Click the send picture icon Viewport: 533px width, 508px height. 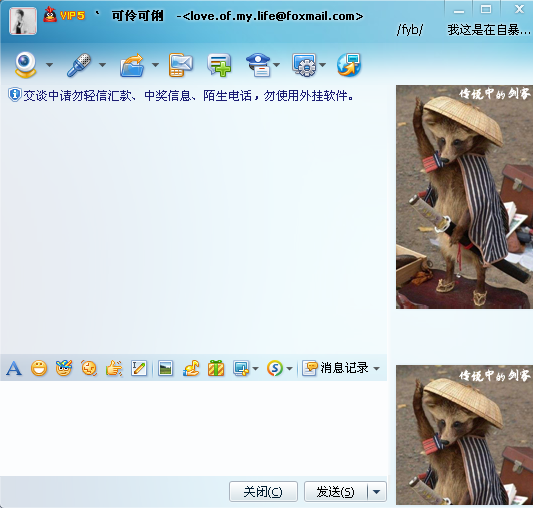pos(166,368)
